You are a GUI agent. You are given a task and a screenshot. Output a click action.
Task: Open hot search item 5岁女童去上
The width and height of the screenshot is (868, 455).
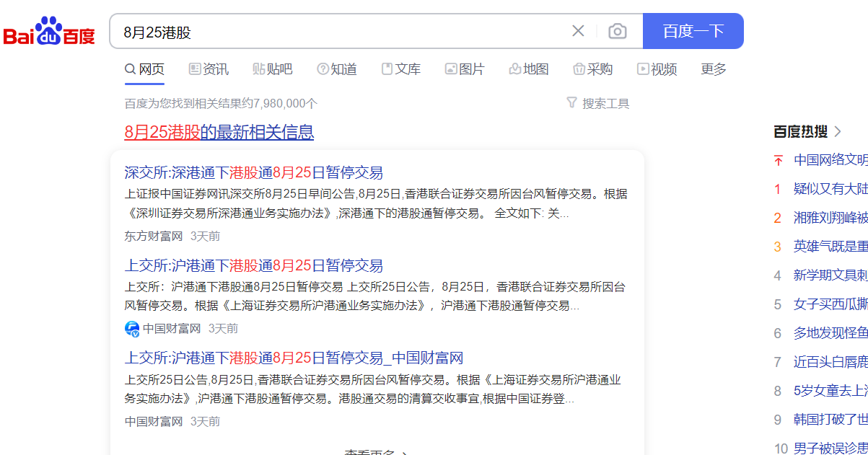click(830, 391)
